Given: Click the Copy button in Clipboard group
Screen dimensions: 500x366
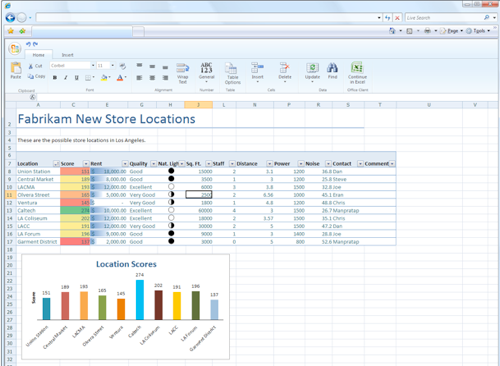Looking at the screenshot, I should pyautogui.click(x=36, y=76).
